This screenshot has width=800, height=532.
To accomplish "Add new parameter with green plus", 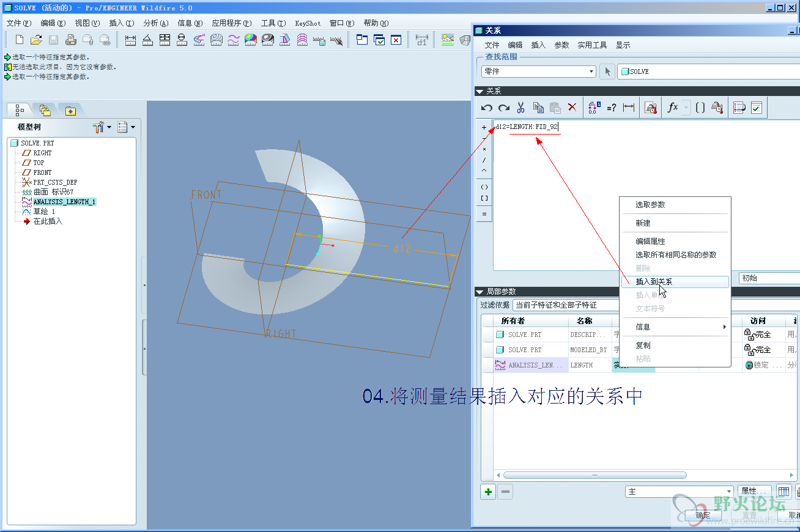I will tap(488, 492).
